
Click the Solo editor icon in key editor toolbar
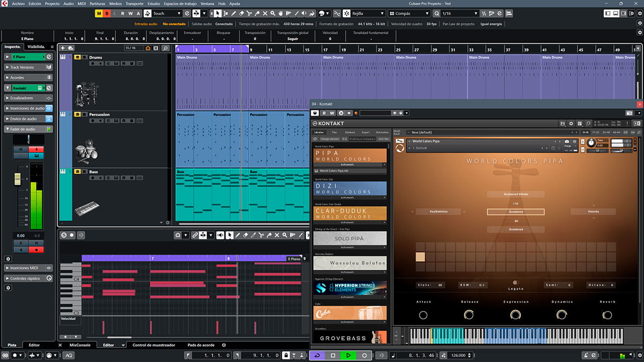[64, 235]
